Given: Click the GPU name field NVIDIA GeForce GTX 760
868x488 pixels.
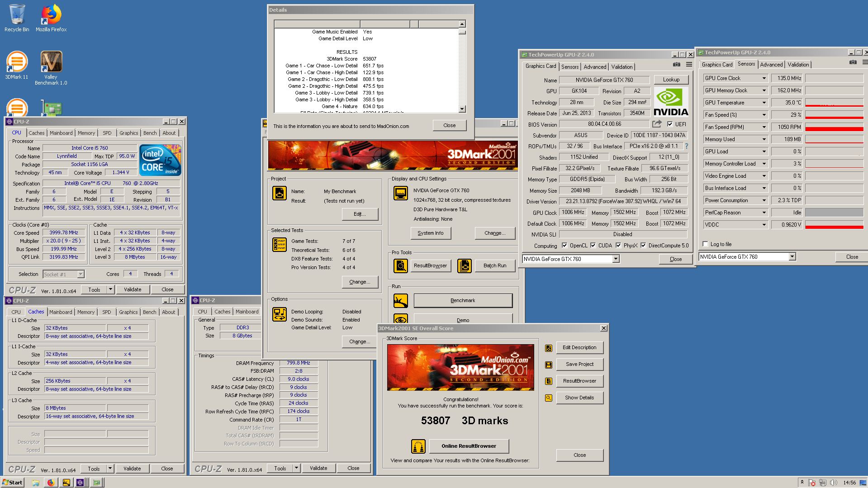Looking at the screenshot, I should (604, 80).
